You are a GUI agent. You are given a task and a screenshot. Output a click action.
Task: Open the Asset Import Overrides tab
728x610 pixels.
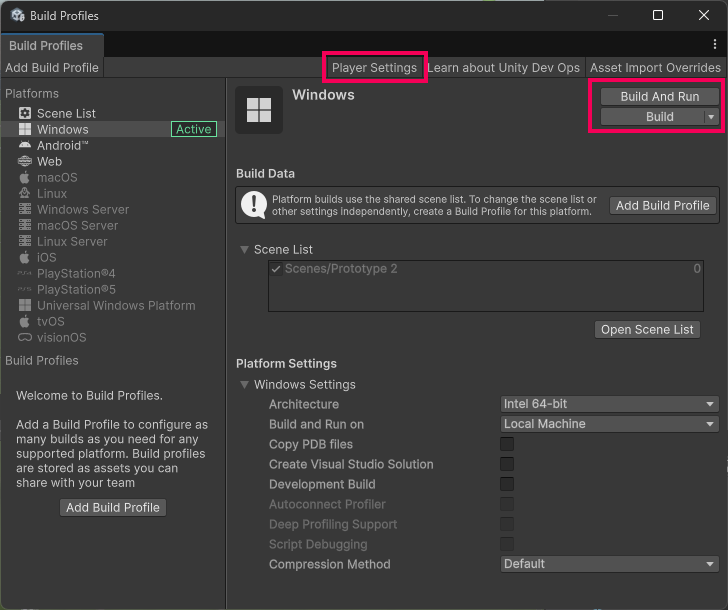pyautogui.click(x=655, y=68)
